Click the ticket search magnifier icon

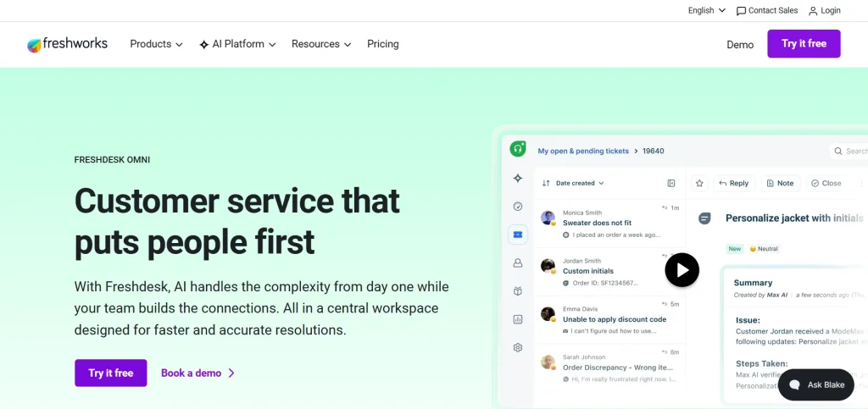point(838,151)
